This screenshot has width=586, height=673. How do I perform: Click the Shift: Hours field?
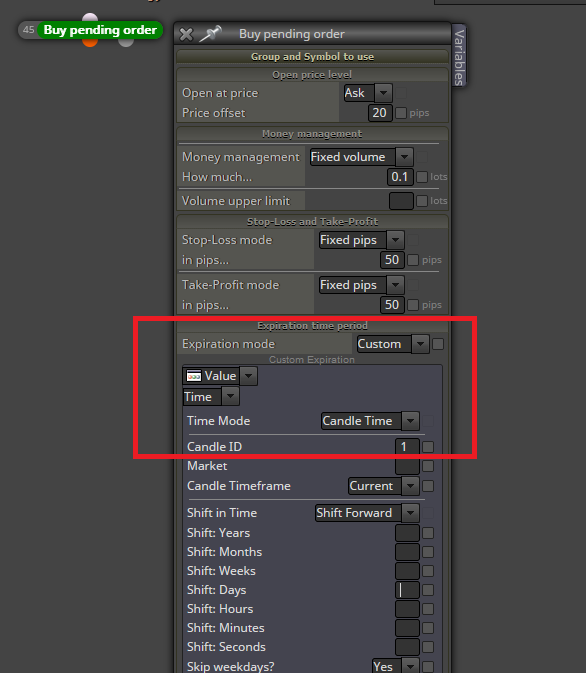(407, 609)
